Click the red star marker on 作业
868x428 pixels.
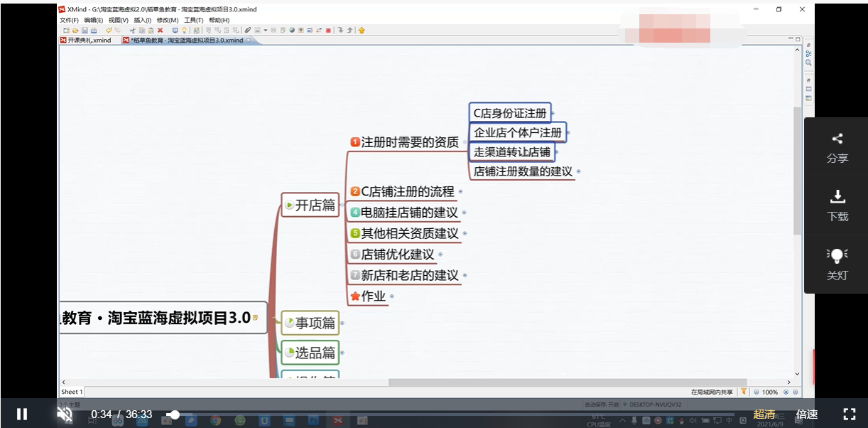coord(355,296)
